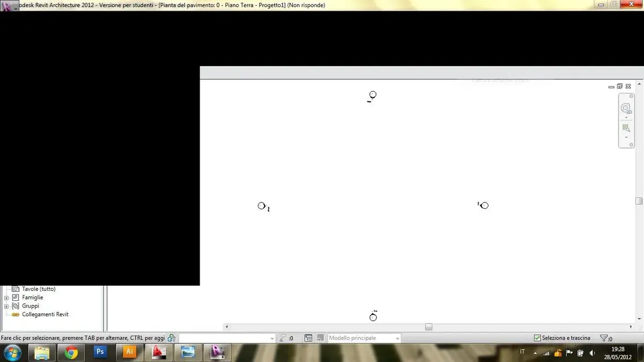
Task: Click the selection filter funnel icon
Action: point(603,338)
